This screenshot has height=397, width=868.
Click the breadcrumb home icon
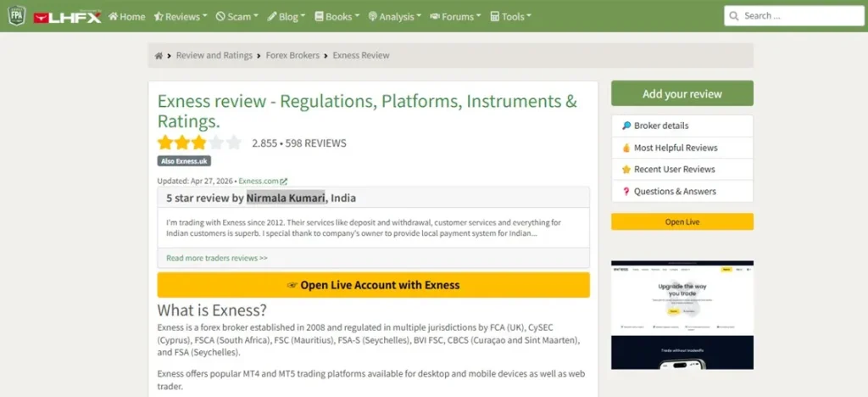[x=159, y=55]
